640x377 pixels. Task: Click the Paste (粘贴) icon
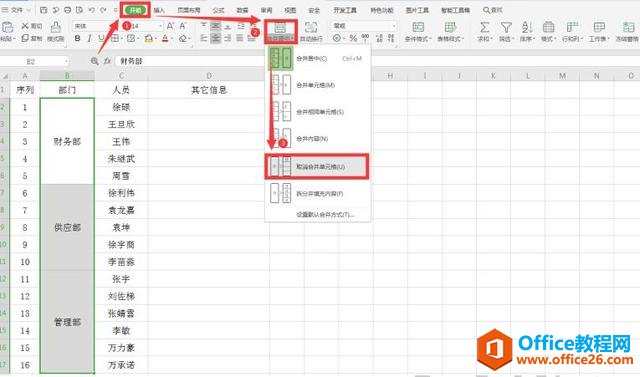[x=7, y=27]
